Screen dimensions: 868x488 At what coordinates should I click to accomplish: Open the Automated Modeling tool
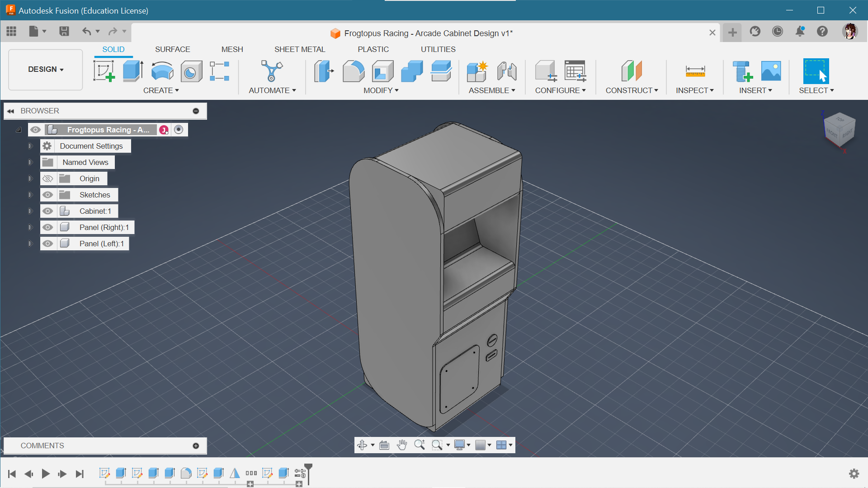[272, 71]
